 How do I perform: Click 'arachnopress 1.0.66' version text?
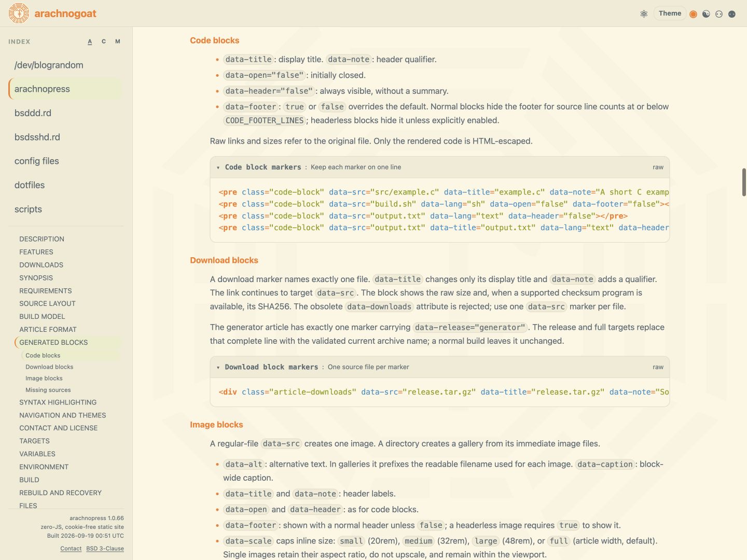[96, 518]
